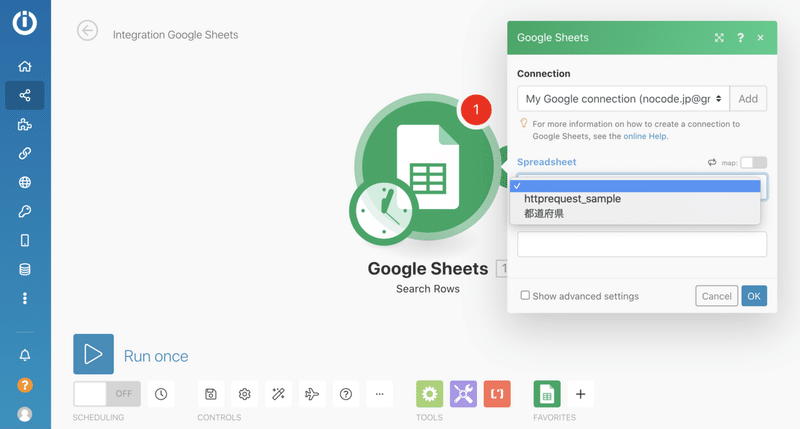Image resolution: width=800 pixels, height=429 pixels.
Task: Open red Text parser brackets icon
Action: (497, 394)
